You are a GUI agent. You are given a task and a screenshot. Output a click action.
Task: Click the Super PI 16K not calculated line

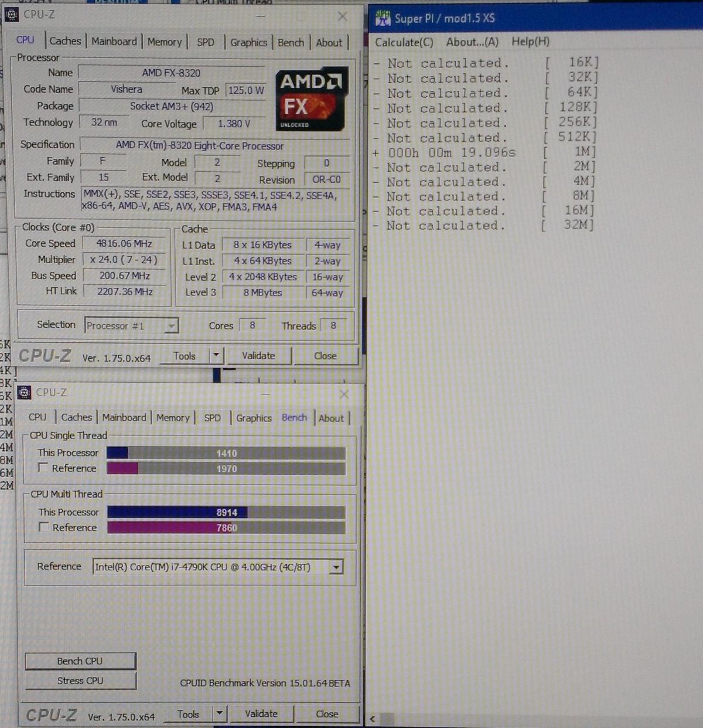click(x=486, y=63)
